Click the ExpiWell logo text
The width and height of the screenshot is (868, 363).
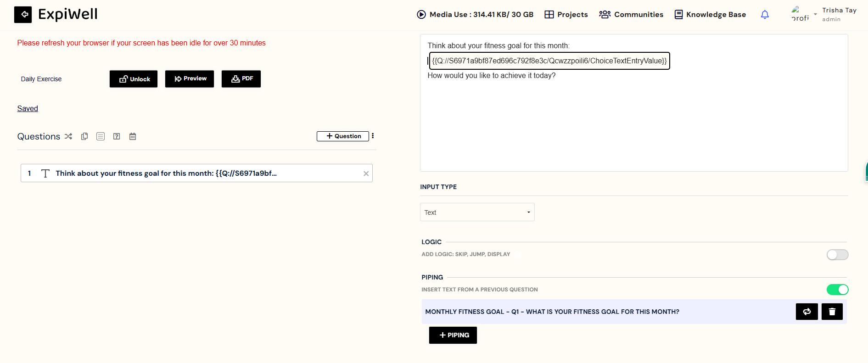pyautogui.click(x=68, y=14)
